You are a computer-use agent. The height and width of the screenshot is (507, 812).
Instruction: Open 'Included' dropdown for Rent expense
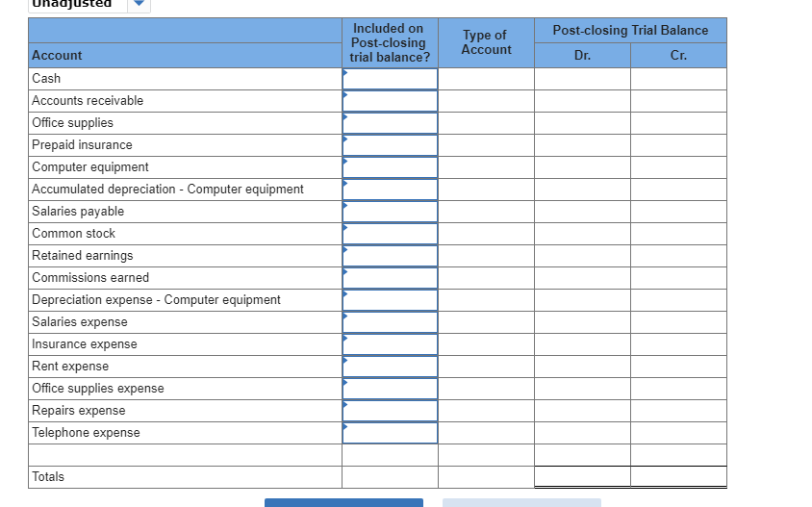click(390, 367)
